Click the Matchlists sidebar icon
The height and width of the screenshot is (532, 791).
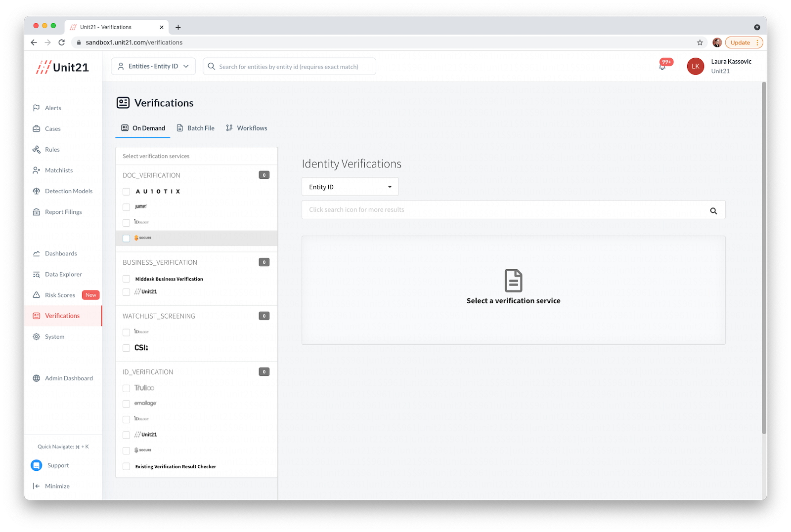click(37, 170)
